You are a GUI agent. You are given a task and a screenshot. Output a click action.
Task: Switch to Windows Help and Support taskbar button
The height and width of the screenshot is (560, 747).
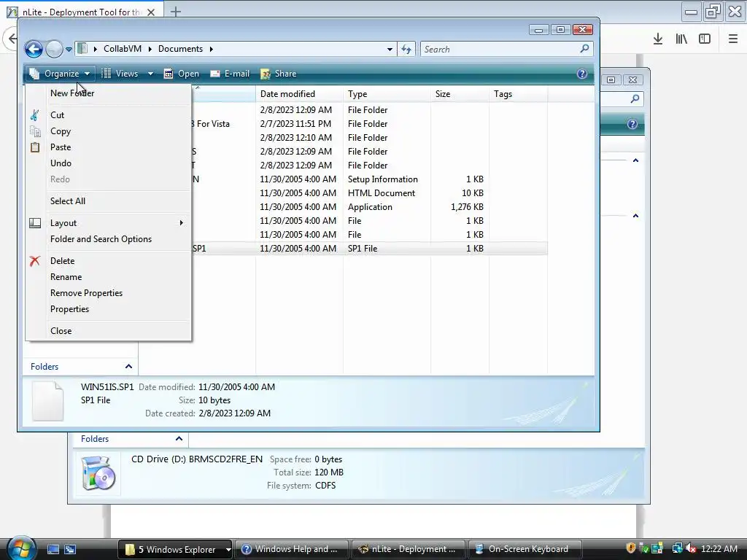pos(293,550)
